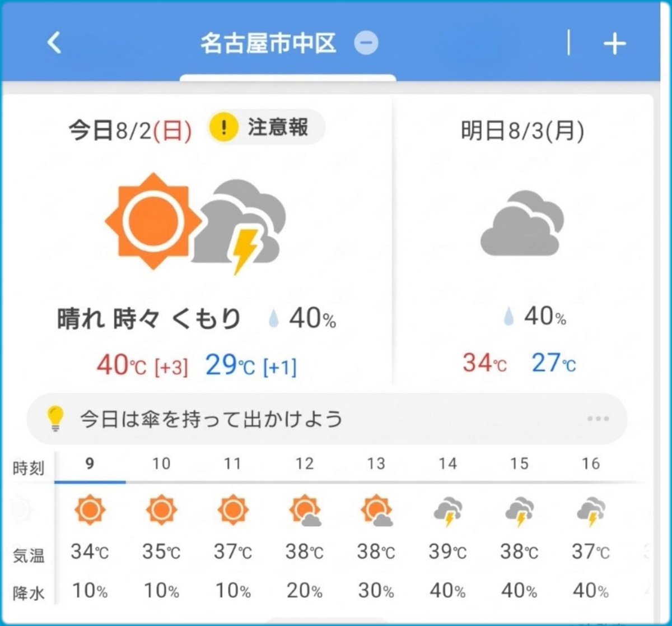Tap tomorrow's cloudy weather icon
The image size is (672, 626).
(x=522, y=223)
